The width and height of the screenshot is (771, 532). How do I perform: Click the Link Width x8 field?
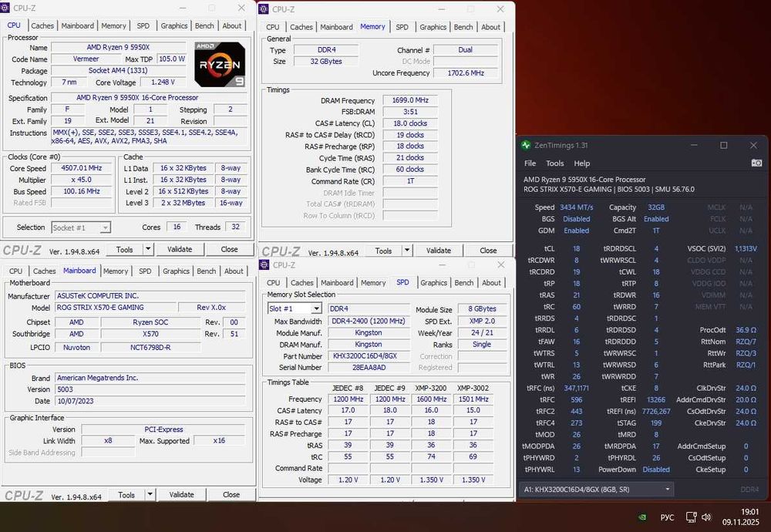pos(108,440)
